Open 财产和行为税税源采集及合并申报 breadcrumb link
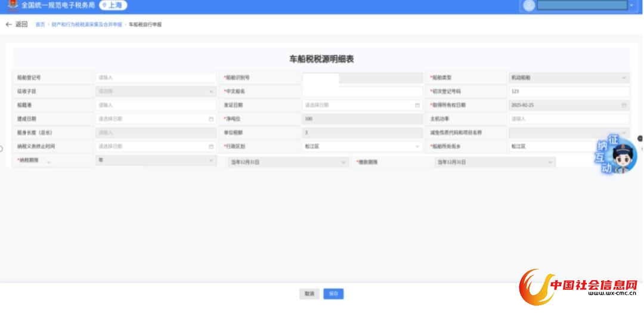 tap(86, 24)
